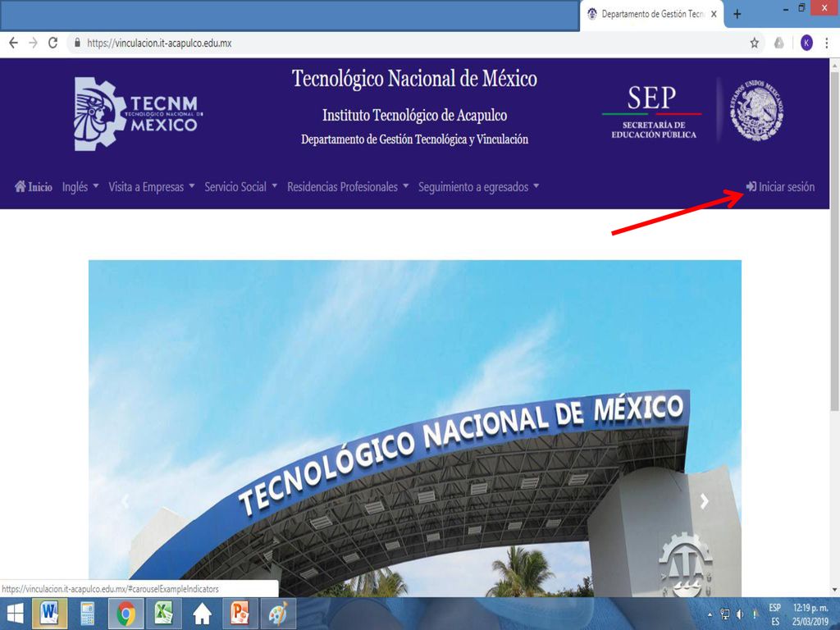Click the scrollbar down arrow
The width and height of the screenshot is (840, 630).
pos(834,591)
